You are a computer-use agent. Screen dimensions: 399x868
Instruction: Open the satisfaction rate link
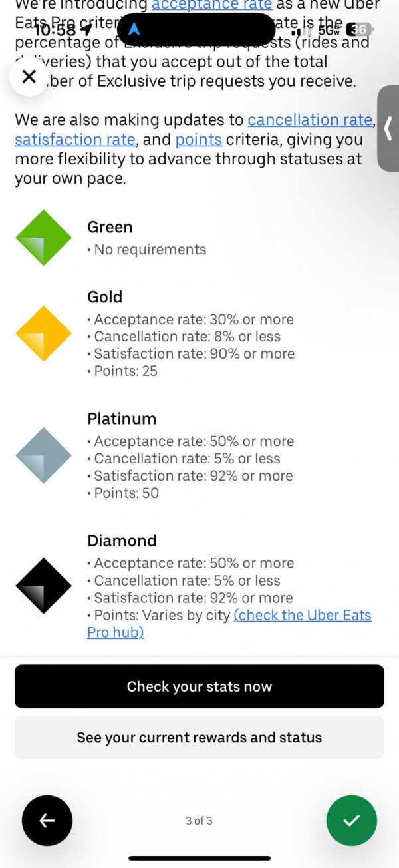tap(75, 140)
